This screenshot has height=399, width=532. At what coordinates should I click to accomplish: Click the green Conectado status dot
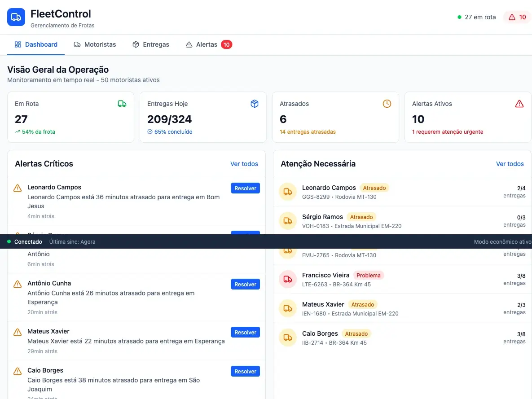[9, 241]
